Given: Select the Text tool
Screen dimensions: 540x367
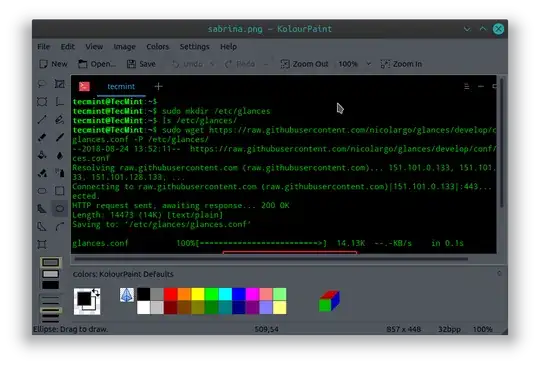Looking at the screenshot, I should pos(60,102).
